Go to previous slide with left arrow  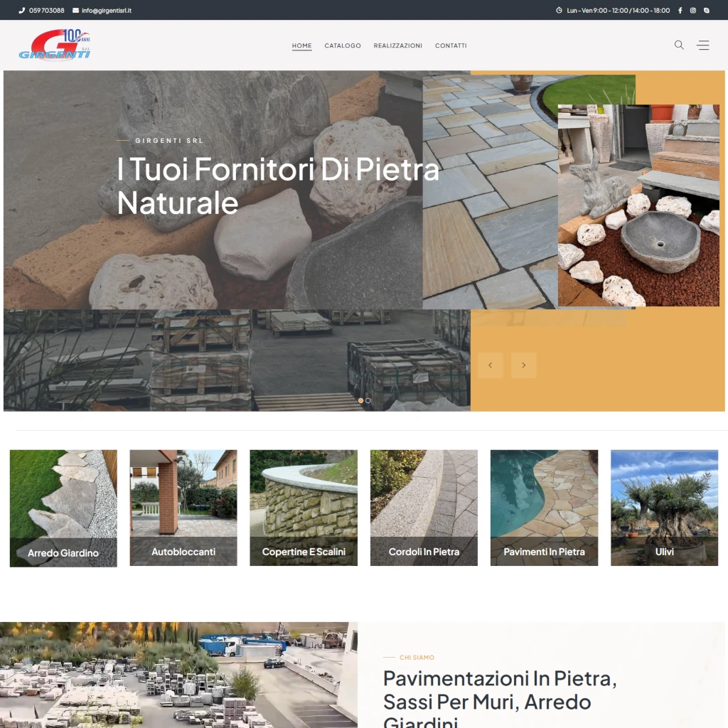tap(490, 365)
